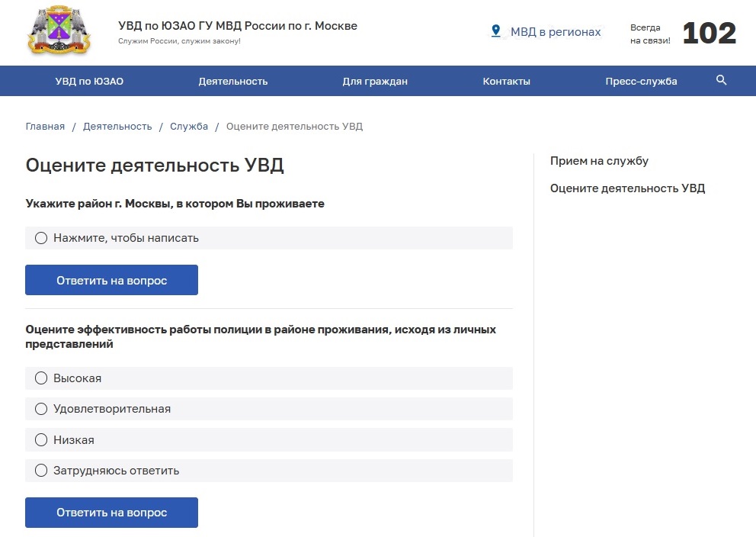The height and width of the screenshot is (537, 756).
Task: Click the 102 emergency number
Action: pyautogui.click(x=709, y=33)
